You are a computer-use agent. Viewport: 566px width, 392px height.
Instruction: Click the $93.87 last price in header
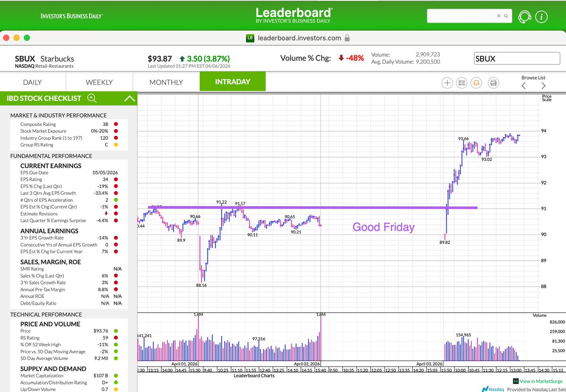160,58
